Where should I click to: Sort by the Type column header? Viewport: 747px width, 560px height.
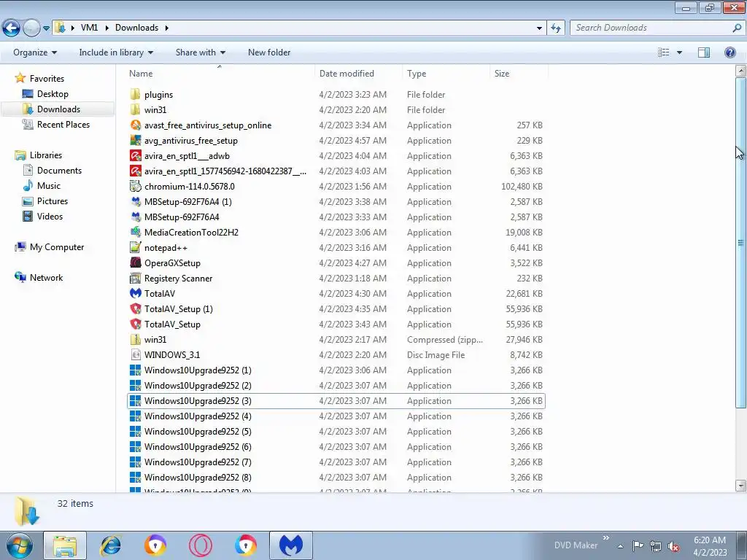click(417, 74)
